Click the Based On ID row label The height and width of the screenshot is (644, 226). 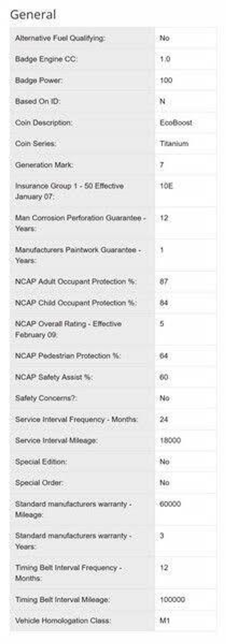[x=38, y=101]
